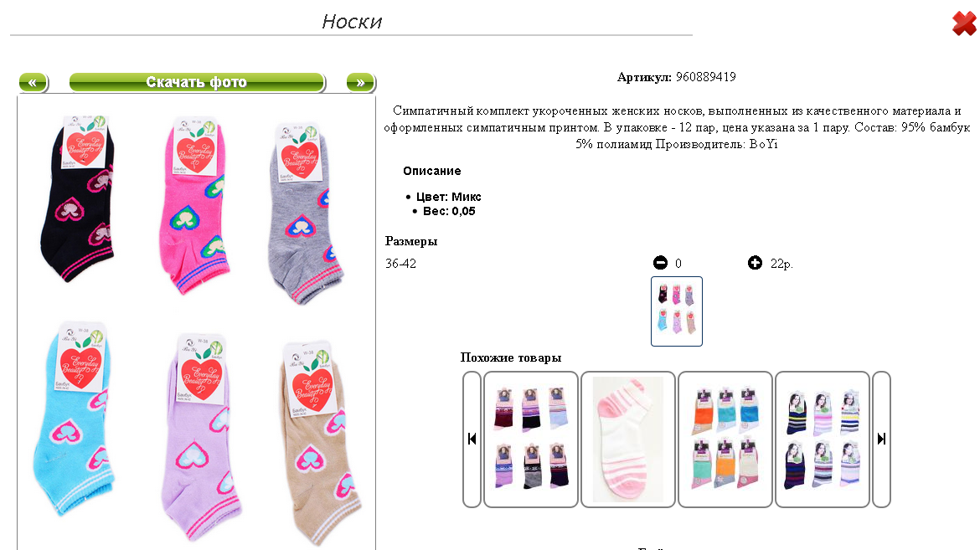The height and width of the screenshot is (550, 980).
Task: Click the pink sock in main photo
Action: [x=194, y=206]
